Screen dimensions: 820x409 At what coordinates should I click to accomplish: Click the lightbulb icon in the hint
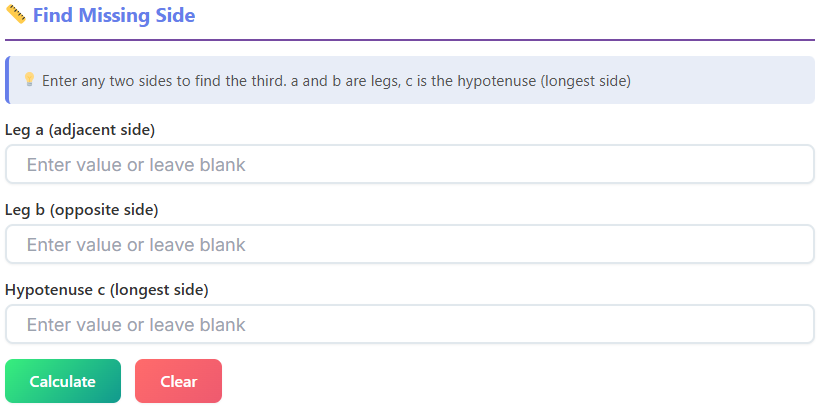click(29, 79)
